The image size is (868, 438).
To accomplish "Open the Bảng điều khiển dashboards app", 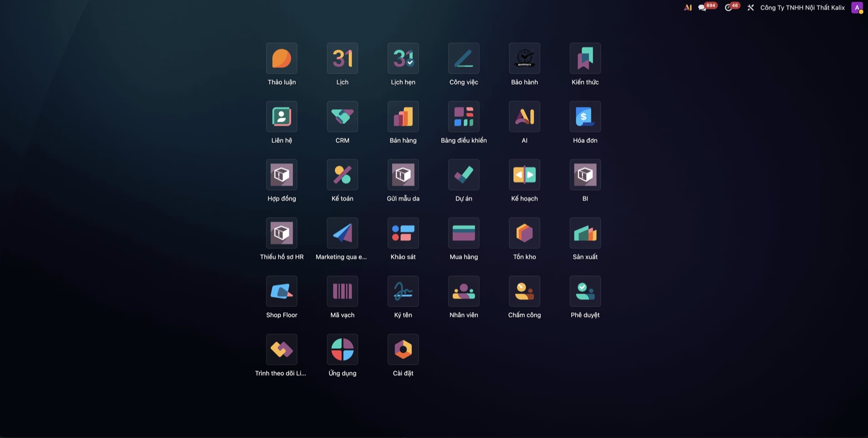I will point(464,117).
